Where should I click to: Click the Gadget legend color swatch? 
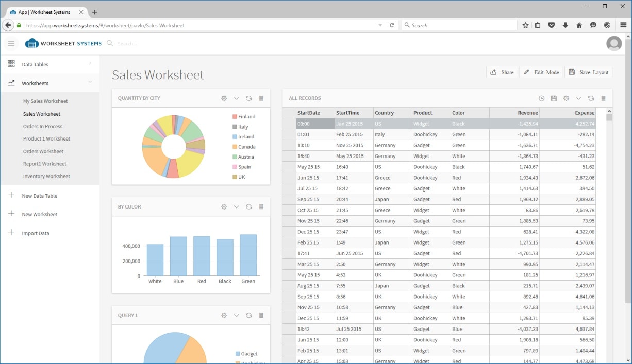[238, 354]
